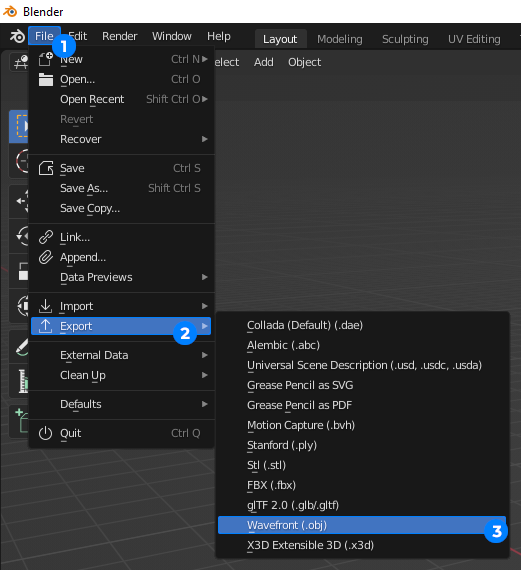This screenshot has height=570, width=521.
Task: Expand the Open Recent submenu
Action: click(x=121, y=99)
